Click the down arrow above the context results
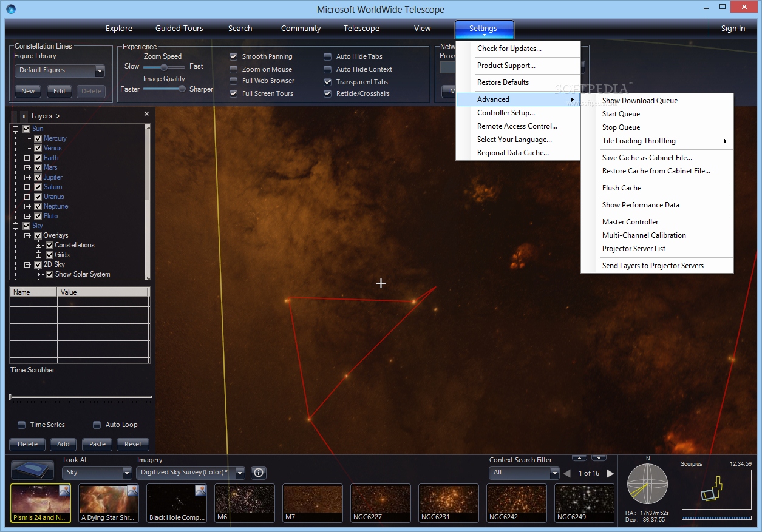 click(x=599, y=457)
